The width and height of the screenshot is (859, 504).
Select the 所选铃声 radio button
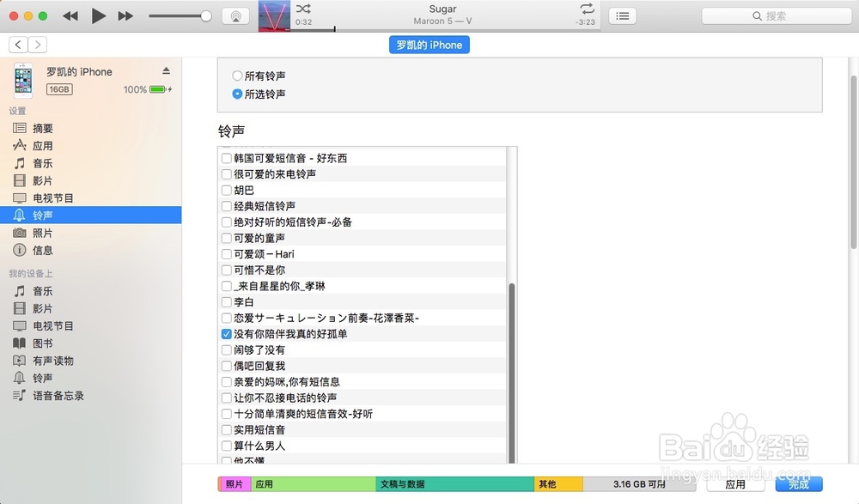[237, 94]
